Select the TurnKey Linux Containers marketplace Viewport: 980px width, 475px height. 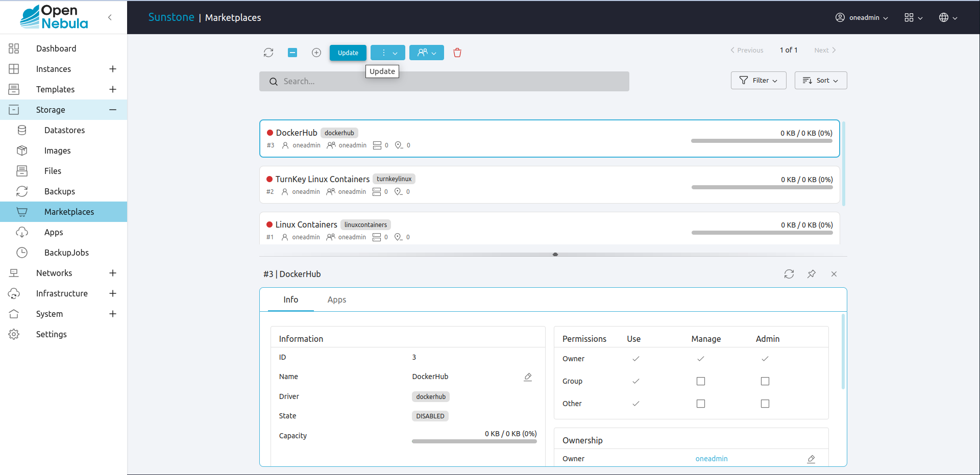click(x=550, y=185)
